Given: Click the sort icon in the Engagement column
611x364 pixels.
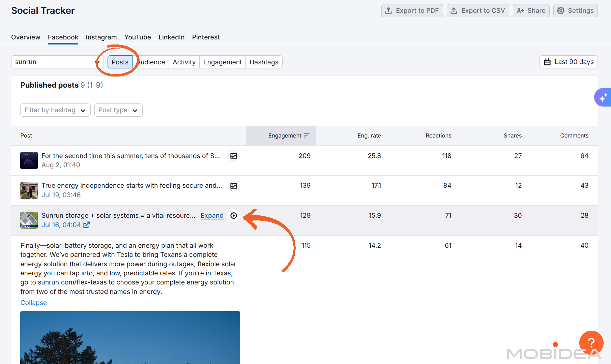Looking at the screenshot, I should tap(307, 135).
